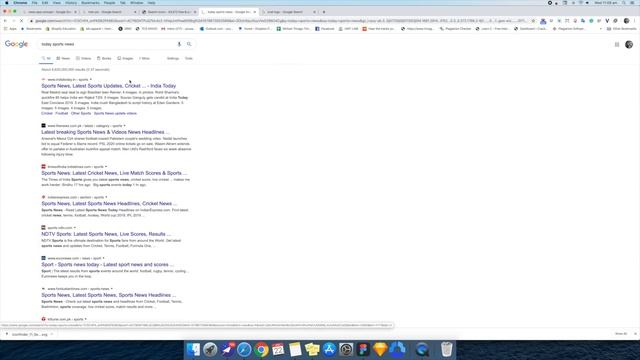Click the Apps bookmarks shortcut
Screen dimensions: 640x360
(x=10, y=29)
